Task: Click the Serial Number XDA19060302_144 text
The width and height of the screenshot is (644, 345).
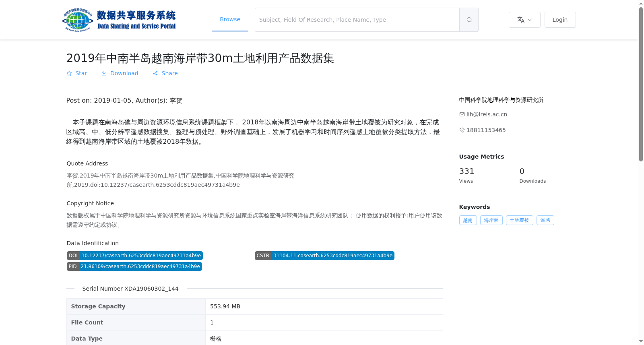Action: coord(130,289)
